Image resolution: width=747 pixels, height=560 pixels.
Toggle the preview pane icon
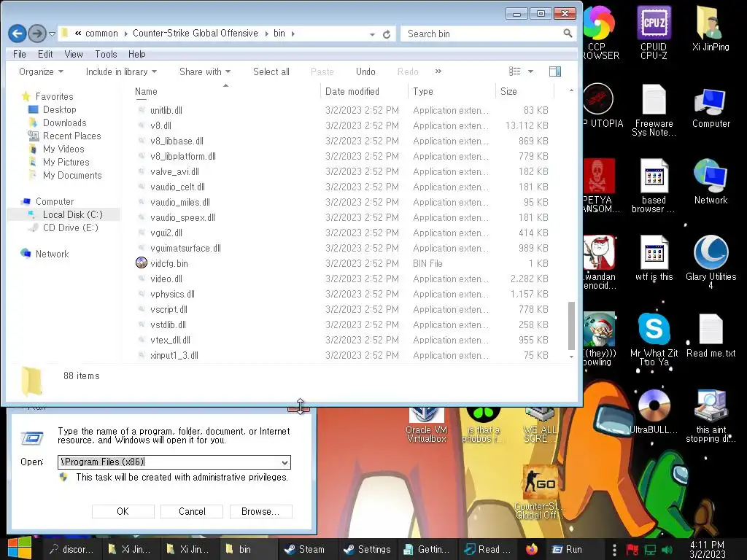(x=555, y=71)
